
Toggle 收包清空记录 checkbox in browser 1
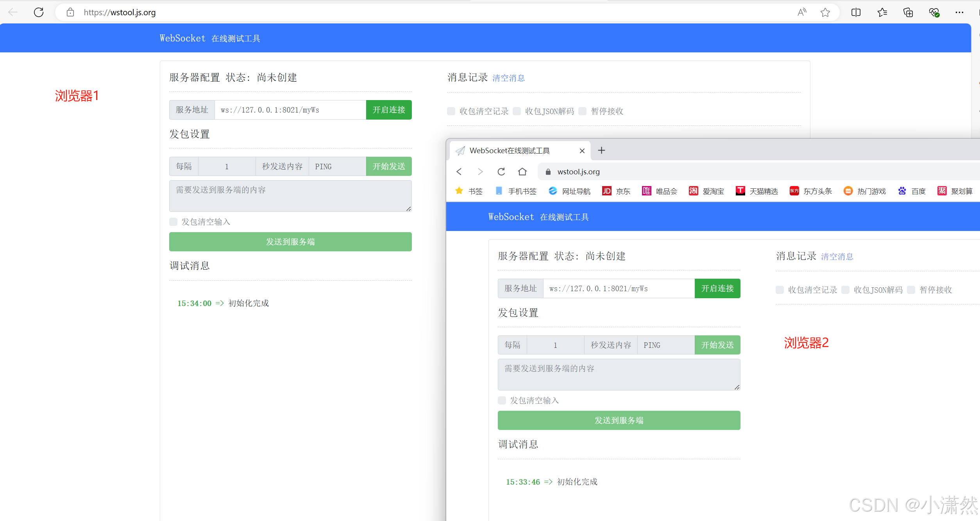tap(451, 111)
